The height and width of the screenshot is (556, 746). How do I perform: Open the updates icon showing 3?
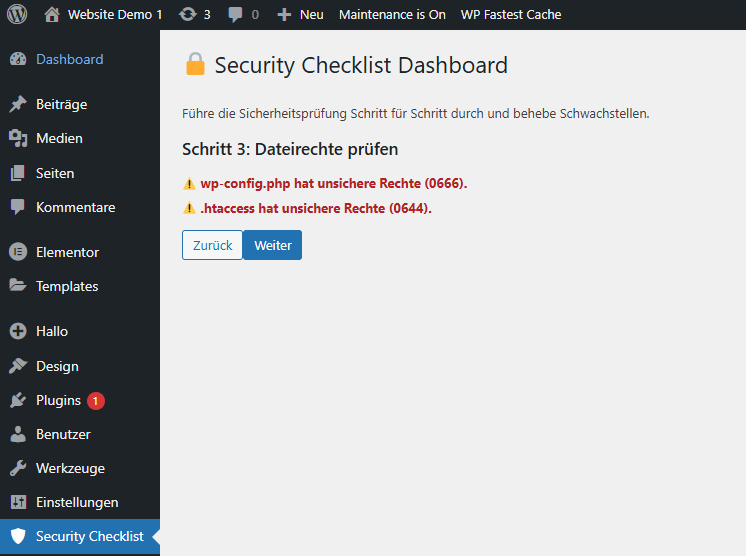point(187,15)
